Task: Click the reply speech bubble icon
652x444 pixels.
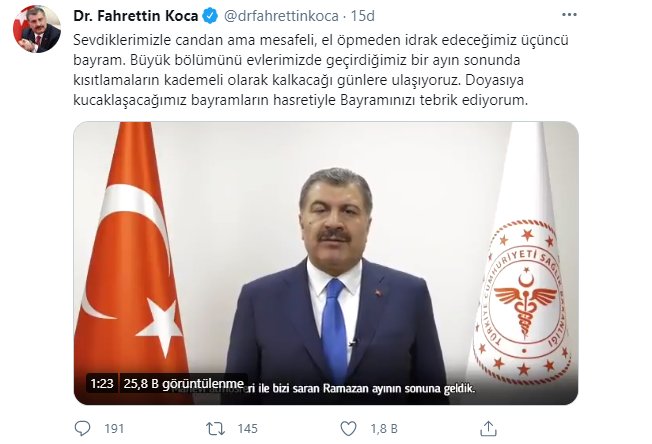Action: [x=82, y=428]
